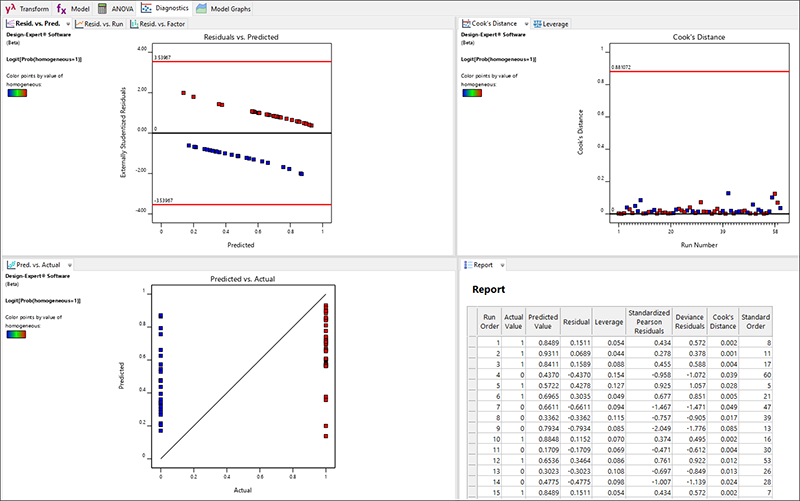Open the Report pane dropdown arrow
800x501 pixels.
(505, 265)
